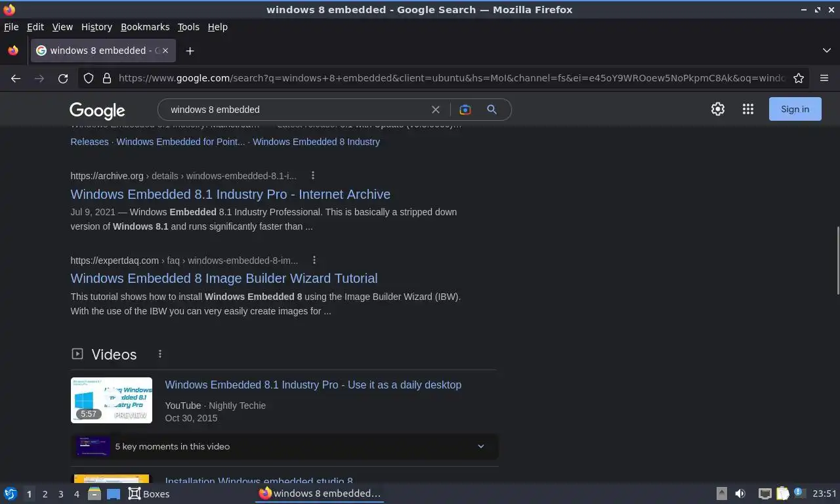This screenshot has height=504, width=840.
Task: Switch to workspace 3 in taskbar
Action: (x=61, y=494)
